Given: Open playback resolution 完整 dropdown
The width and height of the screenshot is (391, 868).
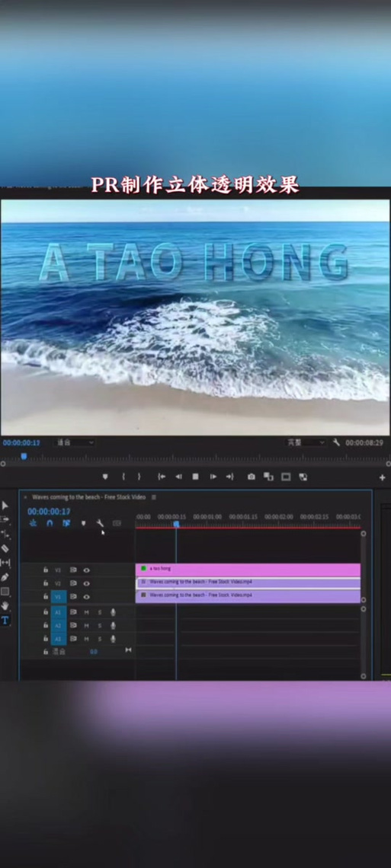Looking at the screenshot, I should tap(306, 442).
